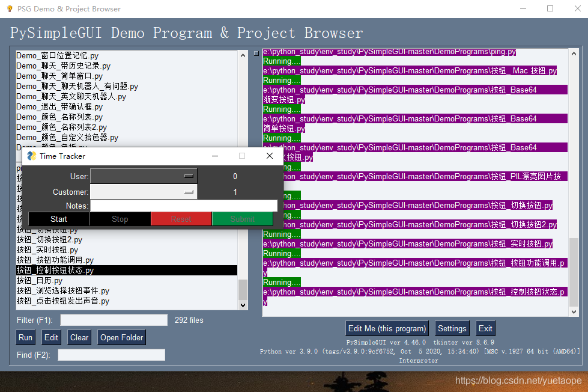Click the Edit button below the Filter field
The image size is (588, 392).
[x=52, y=337]
